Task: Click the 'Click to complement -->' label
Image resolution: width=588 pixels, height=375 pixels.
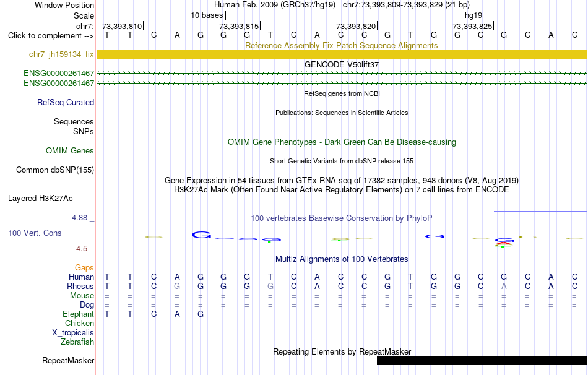Action: (x=51, y=36)
